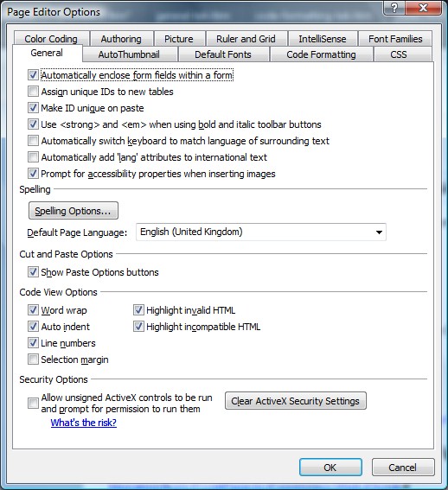
Task: Check Allow unsigned ActiveX controls option
Action: (x=33, y=403)
